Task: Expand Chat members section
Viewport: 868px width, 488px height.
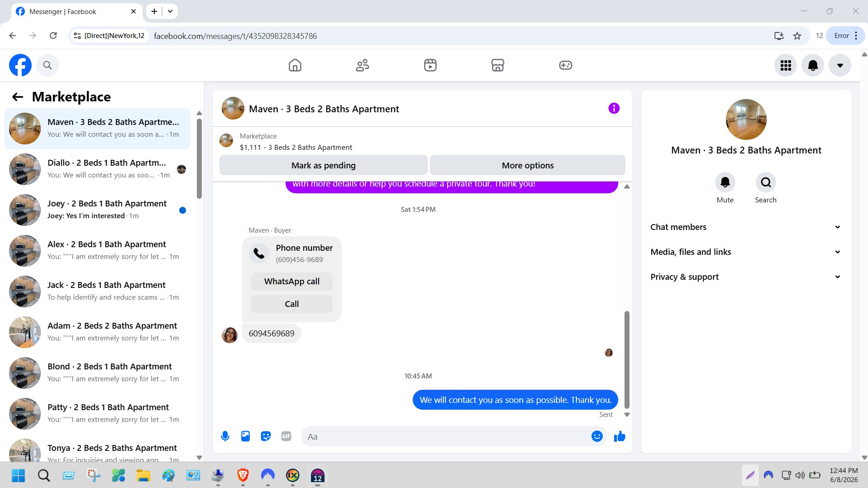Action: pyautogui.click(x=746, y=227)
